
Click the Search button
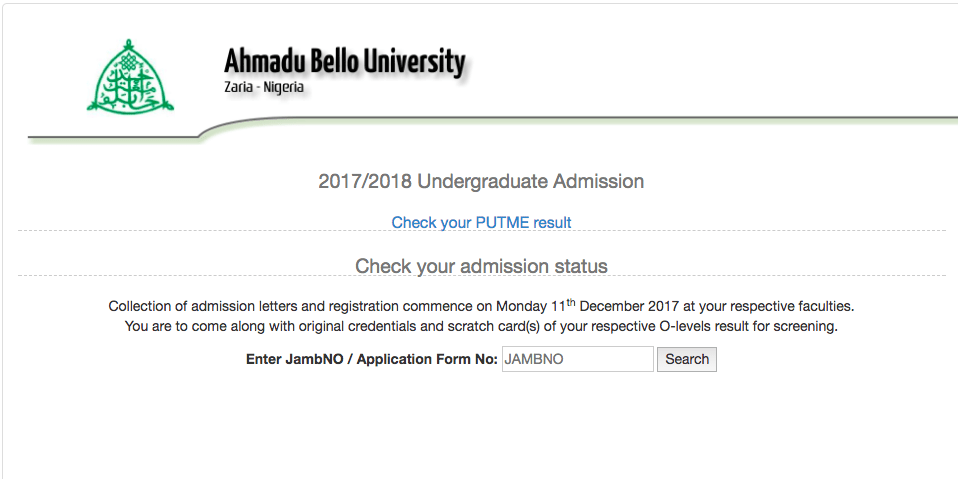pos(687,359)
